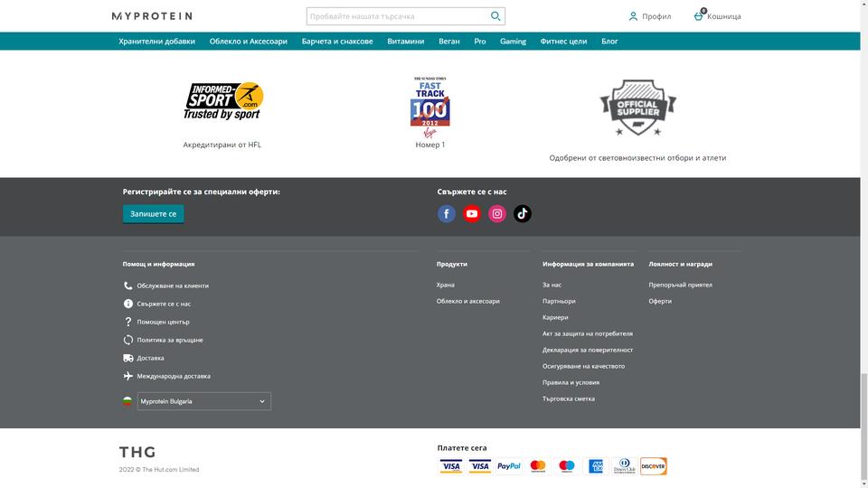Open Хранителни добавки menu
This screenshot has height=488, width=868.
tap(156, 41)
